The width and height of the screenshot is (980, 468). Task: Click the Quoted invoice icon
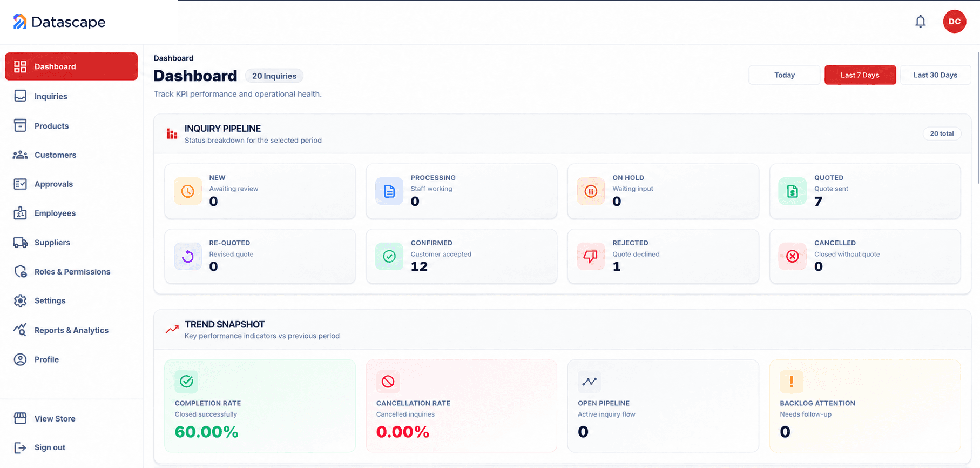point(793,191)
